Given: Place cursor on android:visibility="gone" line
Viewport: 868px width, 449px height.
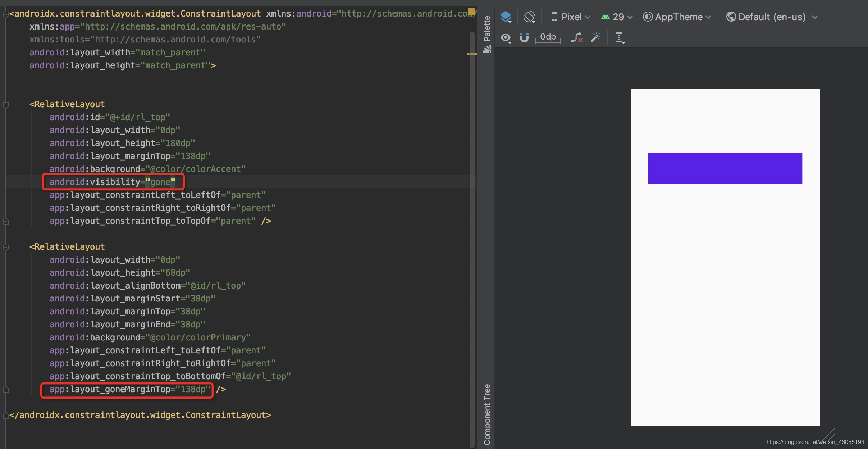Looking at the screenshot, I should pyautogui.click(x=112, y=182).
